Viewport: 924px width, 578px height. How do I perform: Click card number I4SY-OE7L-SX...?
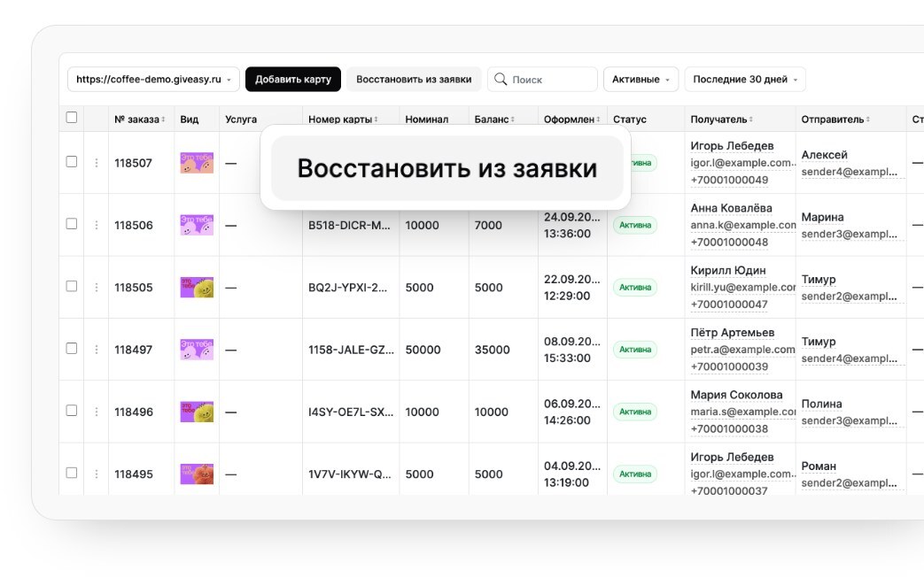click(x=351, y=412)
